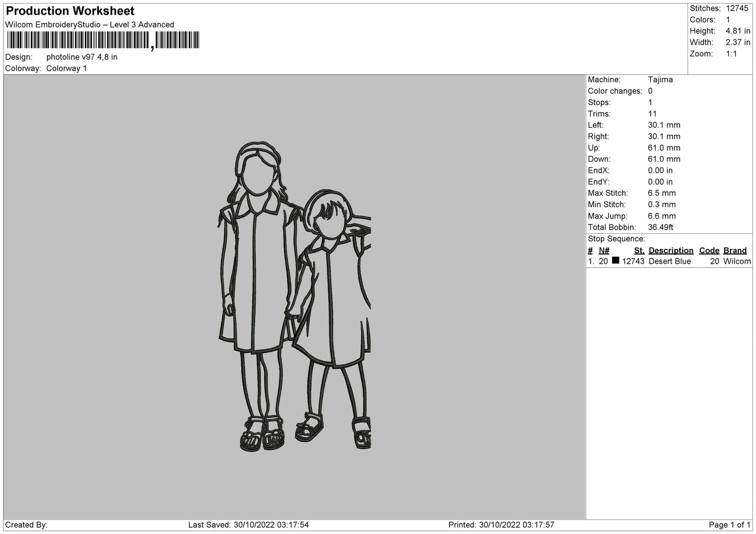Click the Left value 30.1 mm
The height and width of the screenshot is (534, 756).
coord(664,125)
